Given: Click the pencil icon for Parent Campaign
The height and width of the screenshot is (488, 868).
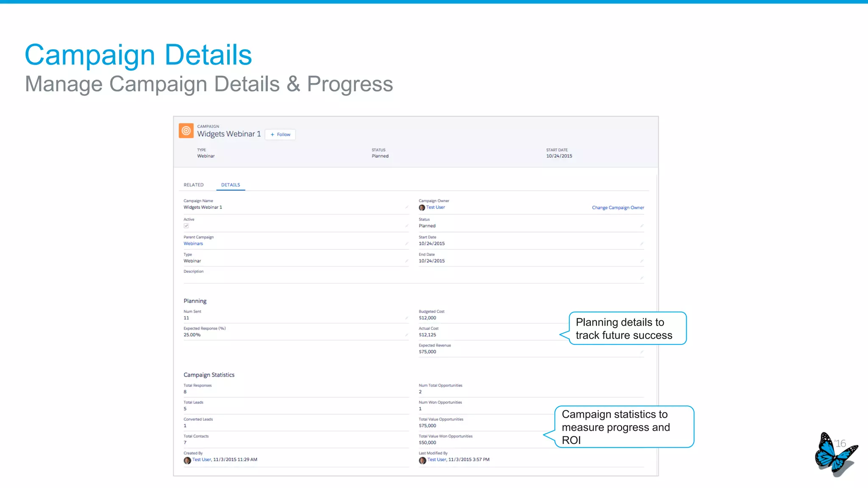Looking at the screenshot, I should pyautogui.click(x=406, y=244).
